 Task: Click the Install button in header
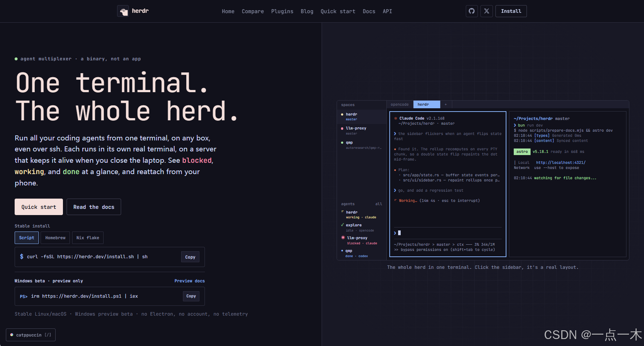click(x=511, y=11)
